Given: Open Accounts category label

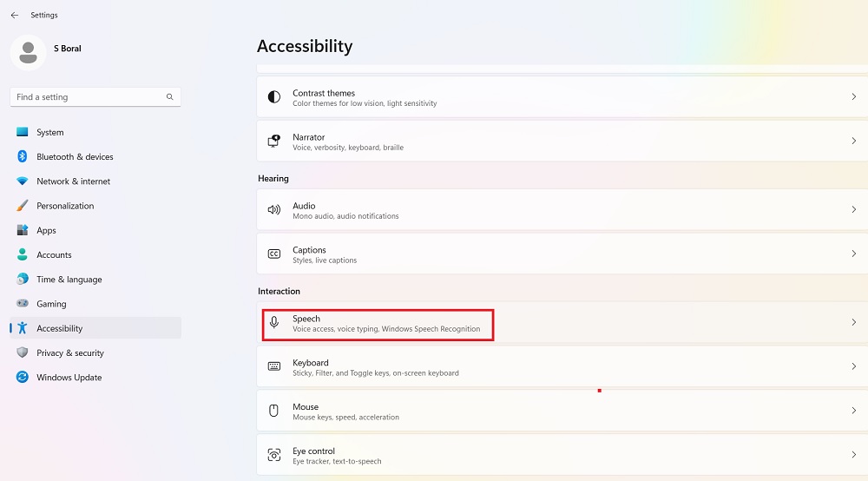Looking at the screenshot, I should tap(54, 254).
